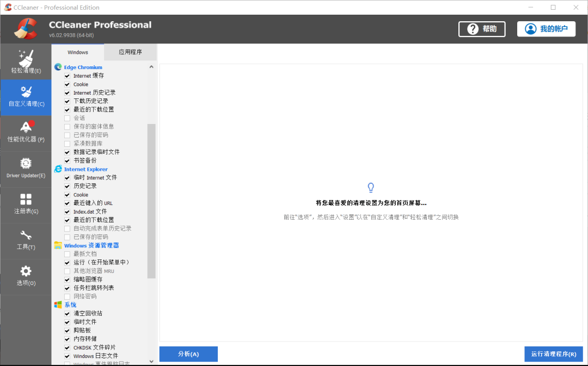Select the Internet Explorer group header
Viewport: 588px width, 366px height.
[x=85, y=169]
